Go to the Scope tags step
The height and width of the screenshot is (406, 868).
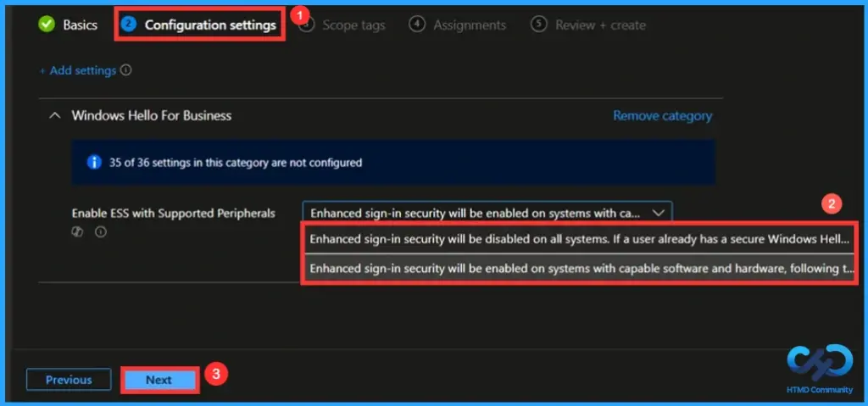[x=344, y=25]
